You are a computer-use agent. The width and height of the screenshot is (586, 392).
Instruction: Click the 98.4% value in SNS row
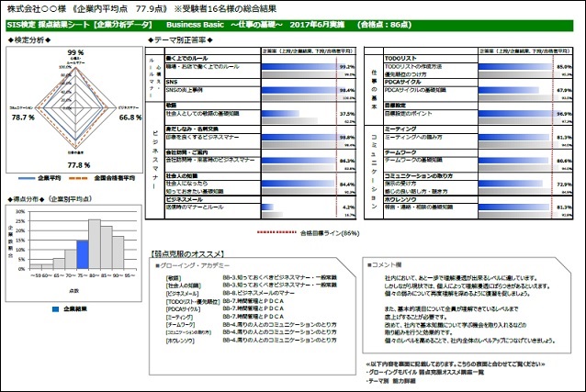coord(347,90)
